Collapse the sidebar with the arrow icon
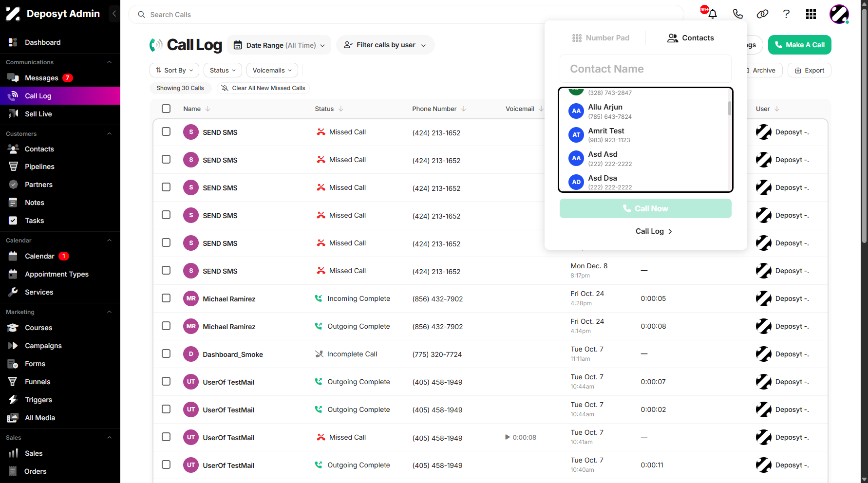Image resolution: width=868 pixels, height=483 pixels. [114, 14]
